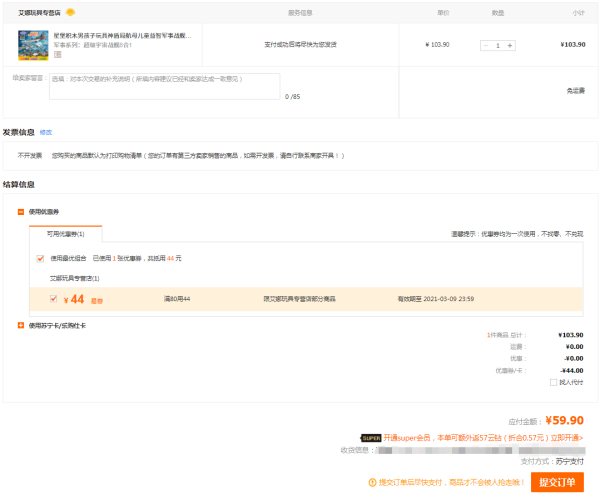Click the 提交订单 button
This screenshot has height=500, width=600.
pos(557,482)
